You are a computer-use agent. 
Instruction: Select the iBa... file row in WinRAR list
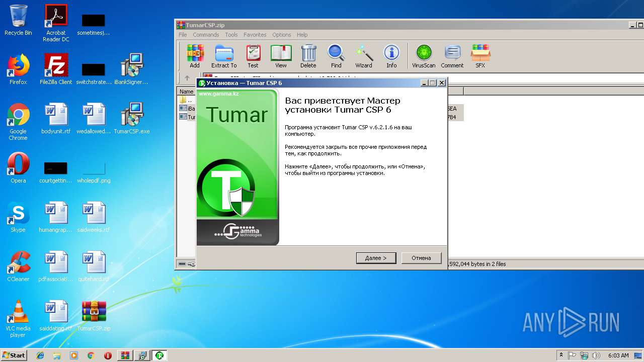[x=187, y=108]
